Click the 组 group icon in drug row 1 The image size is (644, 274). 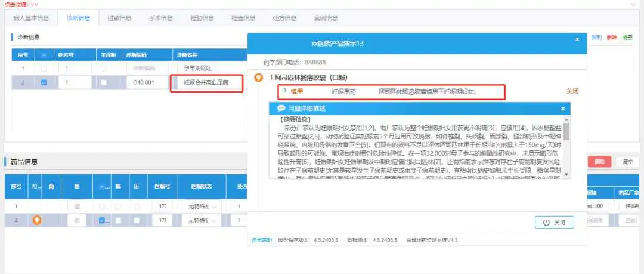tap(77, 206)
